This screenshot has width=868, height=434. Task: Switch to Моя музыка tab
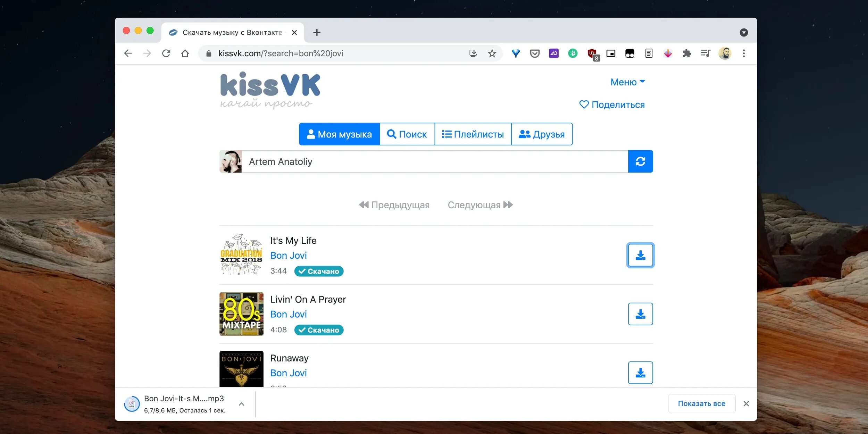click(x=339, y=134)
